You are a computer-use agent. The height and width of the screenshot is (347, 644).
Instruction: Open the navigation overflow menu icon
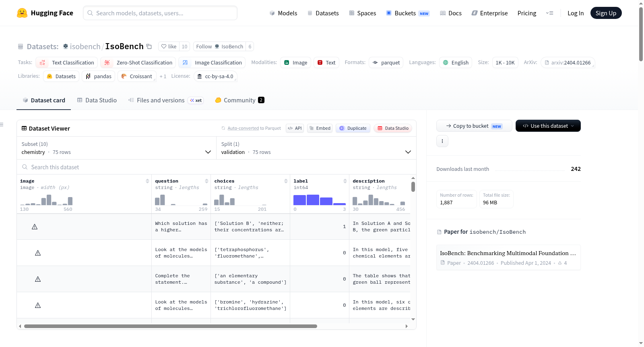pos(549,13)
